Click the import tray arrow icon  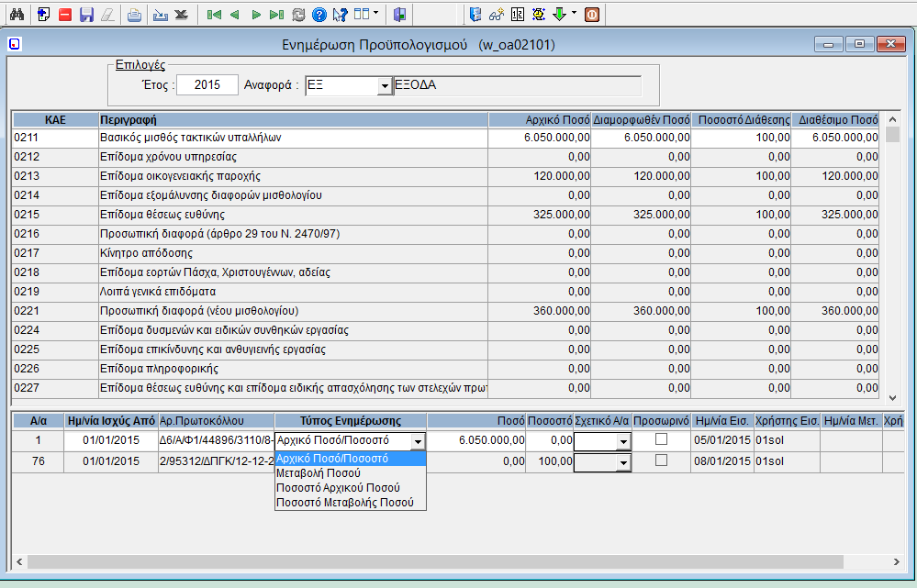(x=161, y=15)
